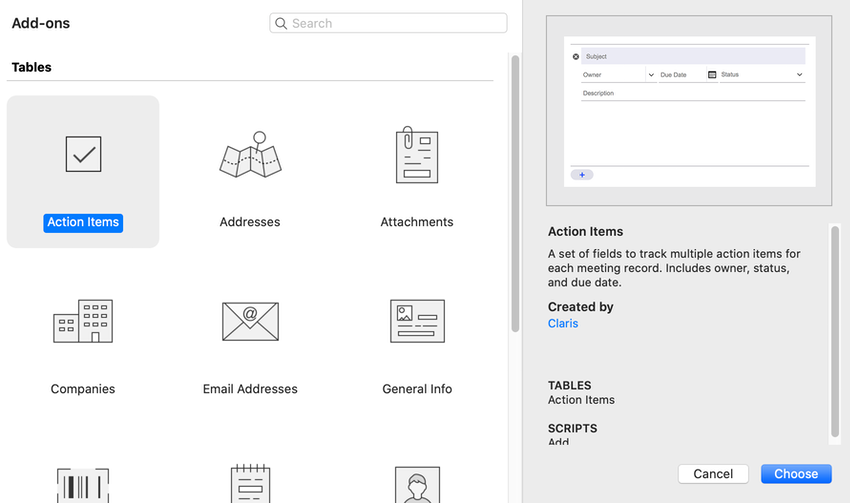
Task: Confirm with the Choose button
Action: 796,474
